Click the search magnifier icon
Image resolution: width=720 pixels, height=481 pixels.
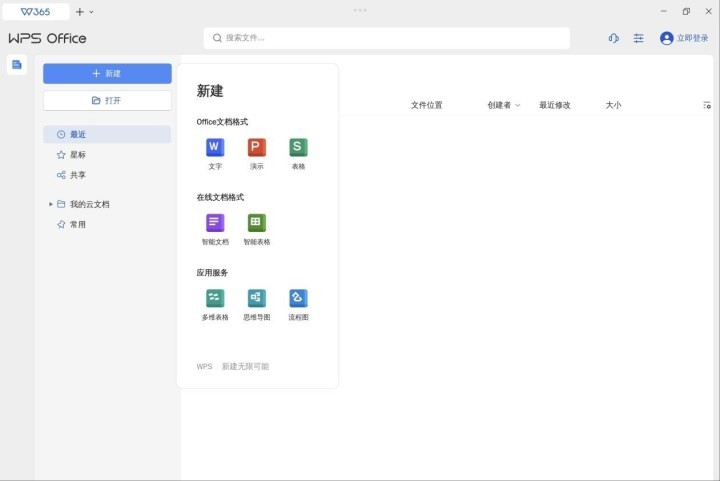[217, 38]
